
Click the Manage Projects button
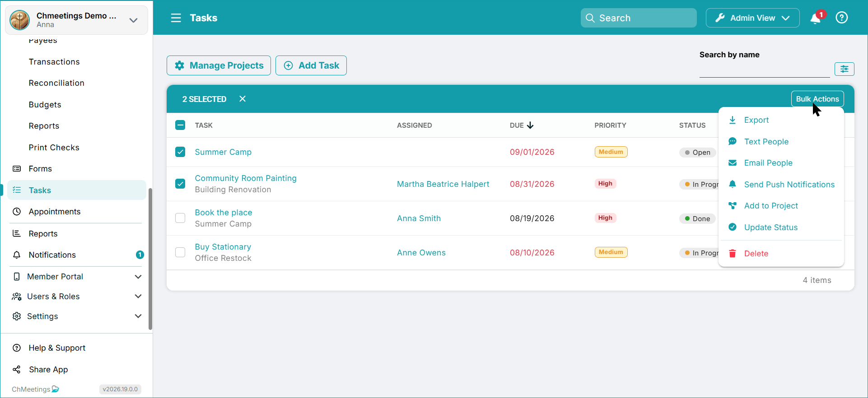[219, 65]
